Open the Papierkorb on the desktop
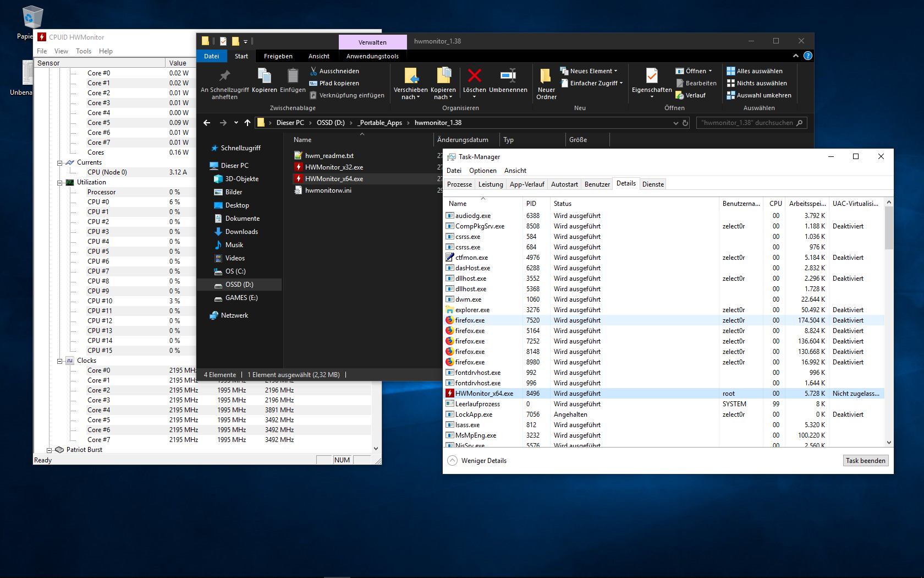This screenshot has width=924, height=578. [32, 22]
